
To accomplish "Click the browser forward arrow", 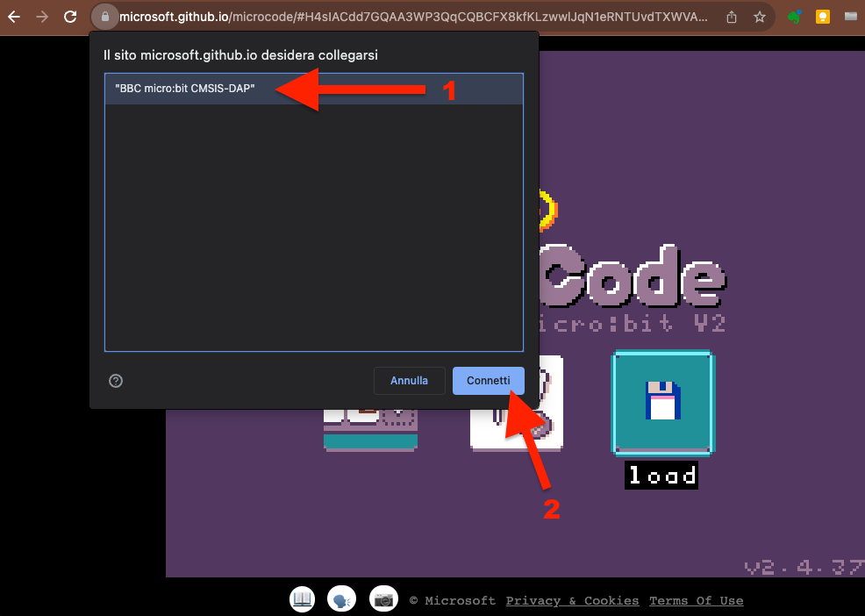I will pos(42,17).
